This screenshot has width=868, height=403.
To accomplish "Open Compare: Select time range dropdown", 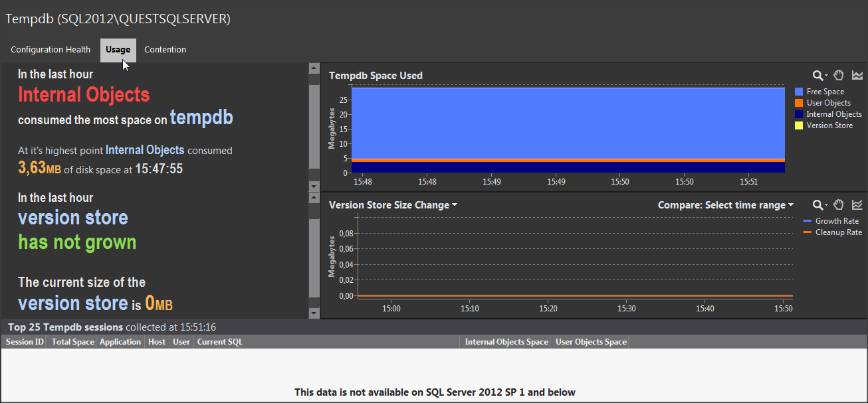I will [x=726, y=205].
